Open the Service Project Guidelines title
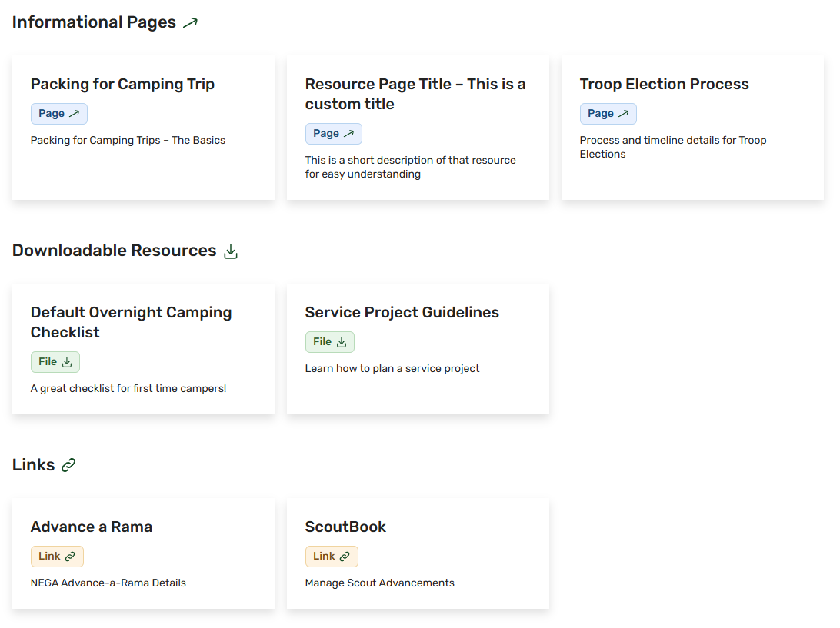The height and width of the screenshot is (628, 840). click(x=402, y=312)
